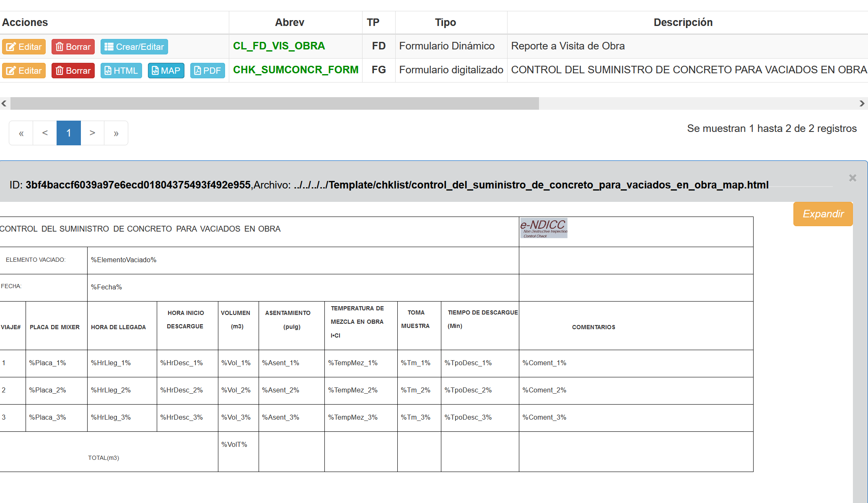Go to next page arrow
This screenshot has width=868, height=503.
point(92,133)
